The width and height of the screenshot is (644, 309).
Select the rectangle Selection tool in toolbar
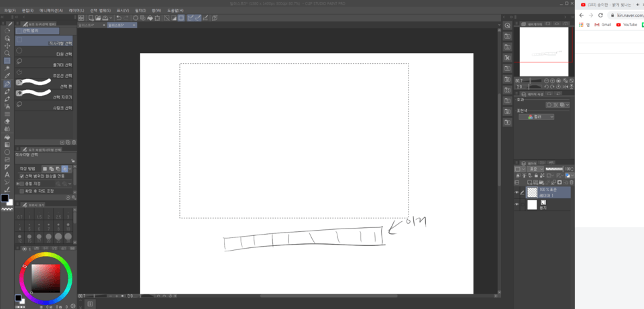7,61
